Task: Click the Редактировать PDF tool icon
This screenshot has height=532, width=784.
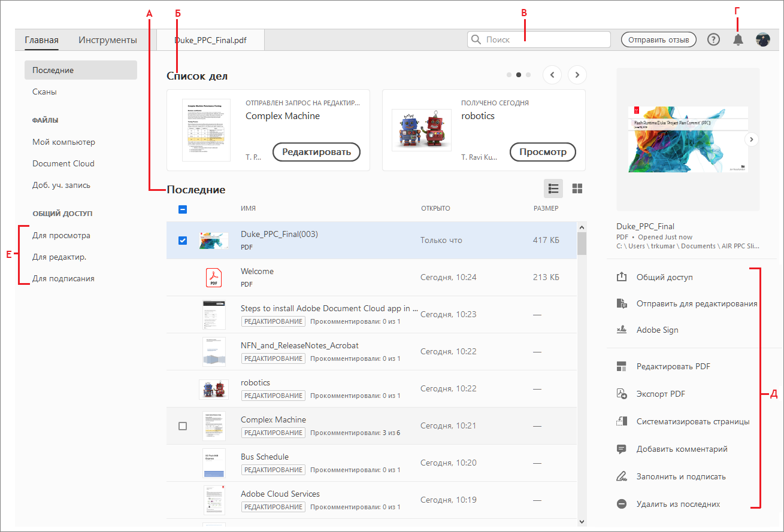Action: pos(622,366)
